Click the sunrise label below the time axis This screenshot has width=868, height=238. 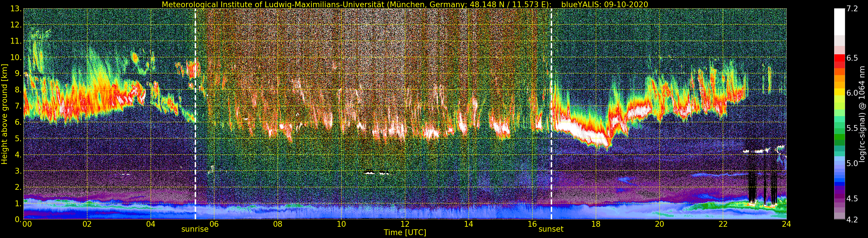point(195,229)
